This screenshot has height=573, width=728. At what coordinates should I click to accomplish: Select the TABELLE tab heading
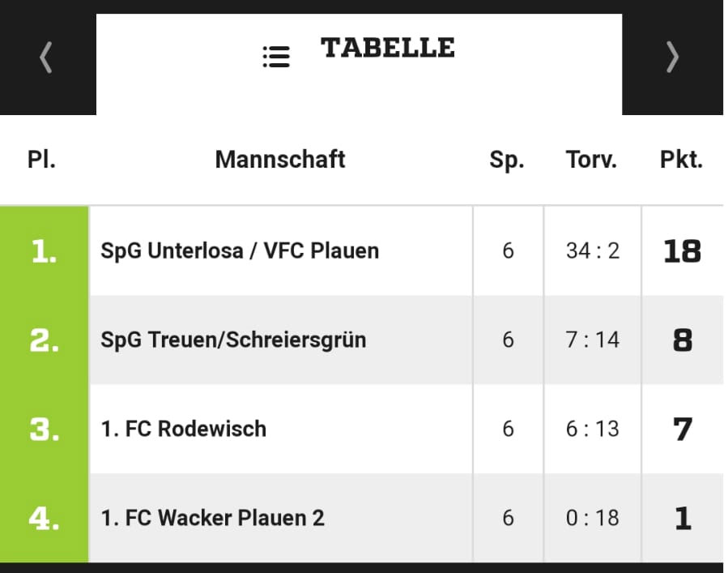(388, 48)
